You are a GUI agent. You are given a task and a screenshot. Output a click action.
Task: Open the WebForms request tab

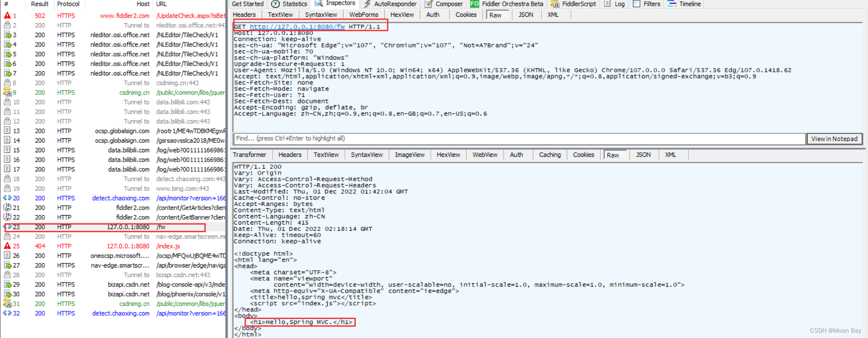pos(363,14)
